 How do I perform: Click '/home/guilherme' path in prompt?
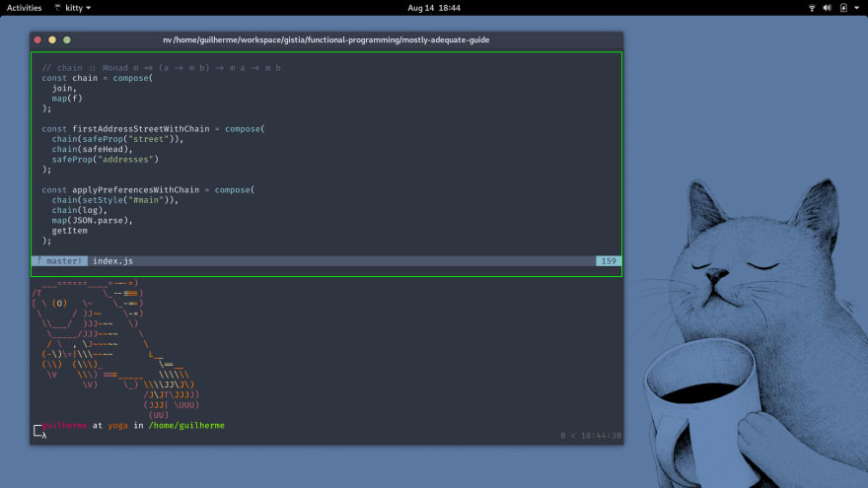tap(186, 426)
